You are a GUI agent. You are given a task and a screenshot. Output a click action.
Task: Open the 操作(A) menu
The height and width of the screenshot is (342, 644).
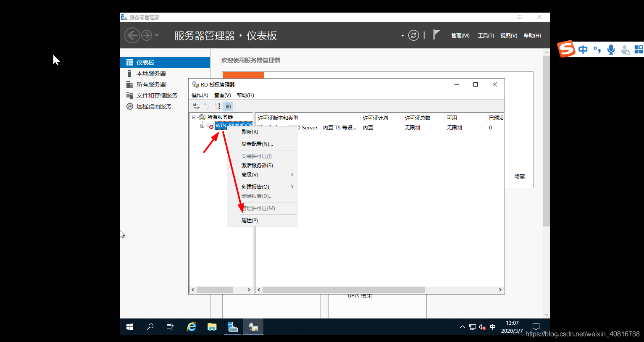200,95
